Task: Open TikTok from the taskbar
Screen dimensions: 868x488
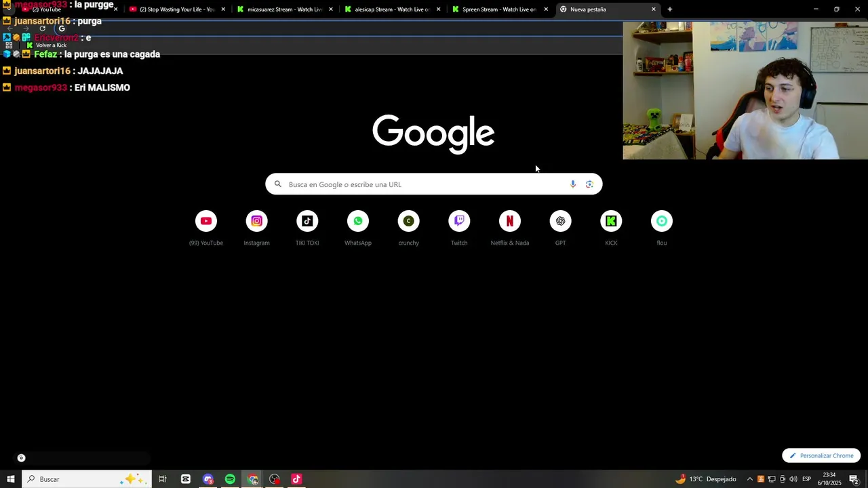Action: (x=296, y=479)
